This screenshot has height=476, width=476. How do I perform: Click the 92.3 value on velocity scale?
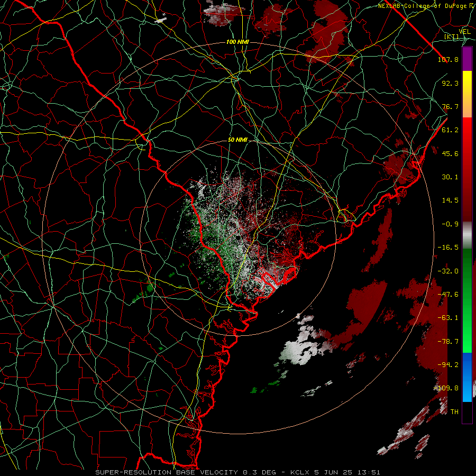click(x=450, y=83)
